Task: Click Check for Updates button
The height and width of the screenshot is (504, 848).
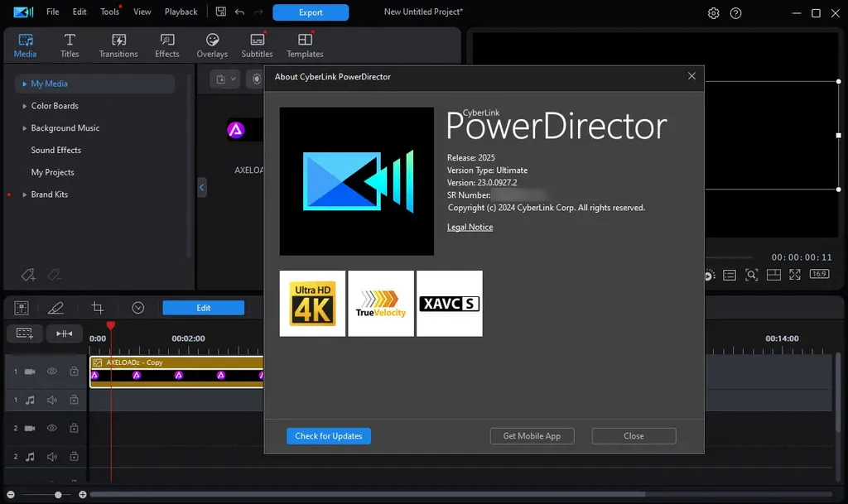Action: (x=329, y=436)
